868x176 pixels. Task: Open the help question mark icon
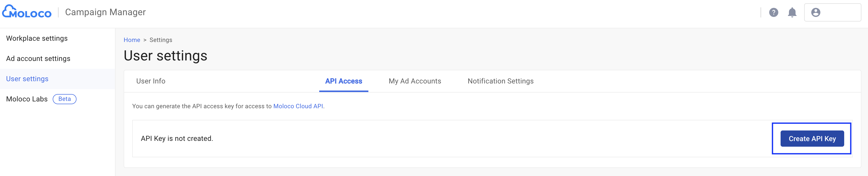click(773, 12)
